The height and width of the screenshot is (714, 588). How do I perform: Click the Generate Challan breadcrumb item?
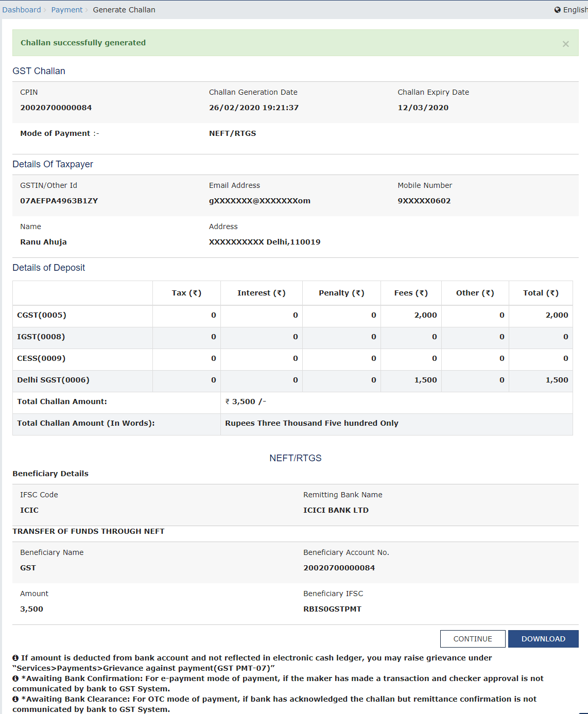click(x=124, y=10)
